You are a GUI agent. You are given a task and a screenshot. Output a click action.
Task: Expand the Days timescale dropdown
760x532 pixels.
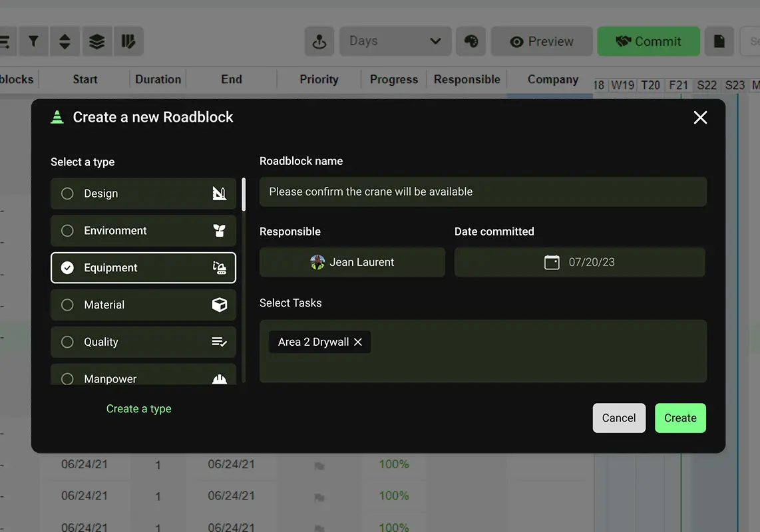coord(395,41)
